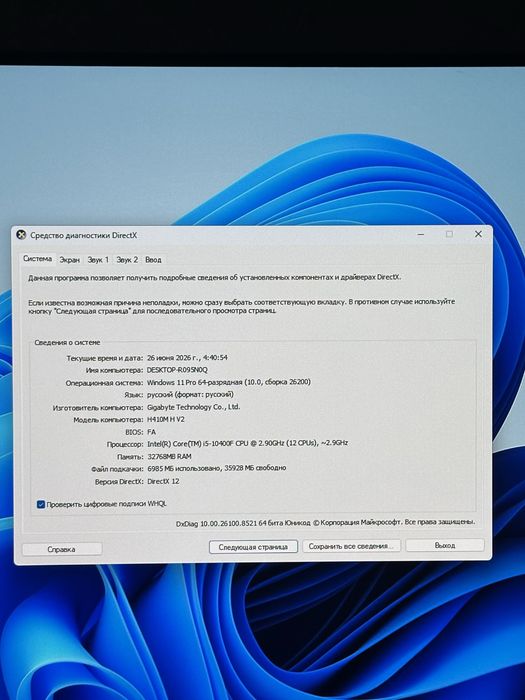The image size is (525, 700).
Task: Click the Windows 11 Pro operating system value
Action: (229, 382)
